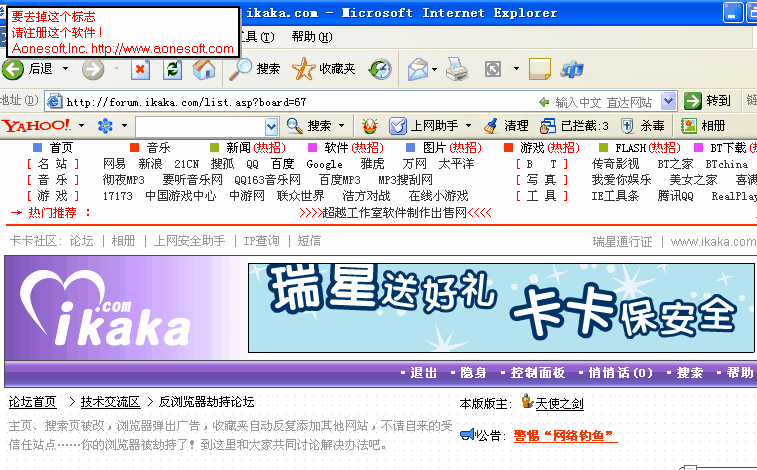Click the 清理 broom icon
This screenshot has height=470, width=757.
point(491,126)
